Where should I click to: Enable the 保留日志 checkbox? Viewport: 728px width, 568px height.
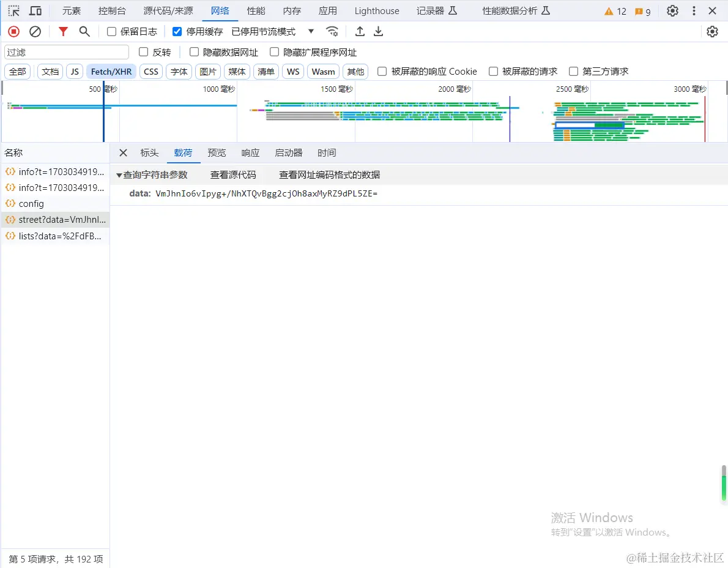pyautogui.click(x=111, y=32)
